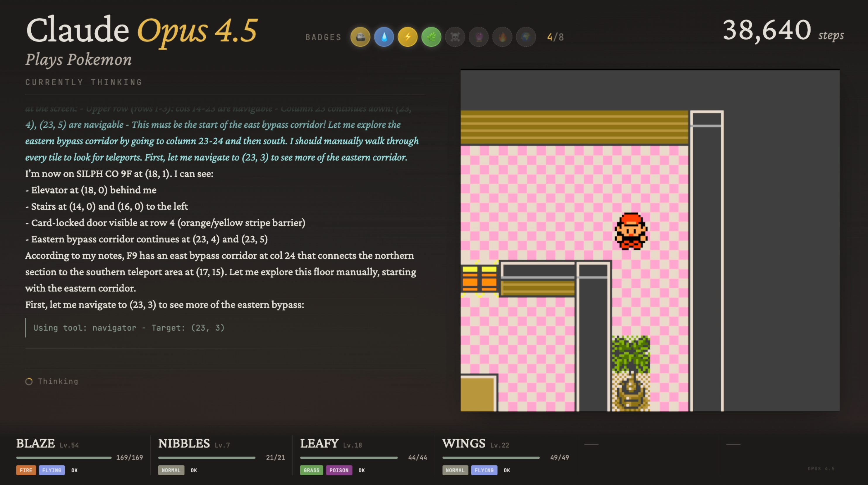The width and height of the screenshot is (868, 485).
Task: Click the green leaf Rainbow badge
Action: tap(431, 37)
